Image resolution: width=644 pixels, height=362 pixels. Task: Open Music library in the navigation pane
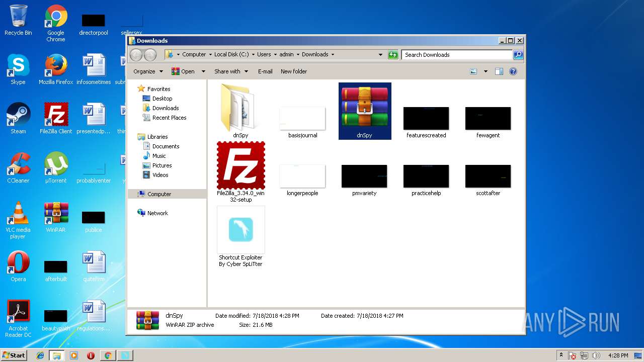pyautogui.click(x=159, y=156)
